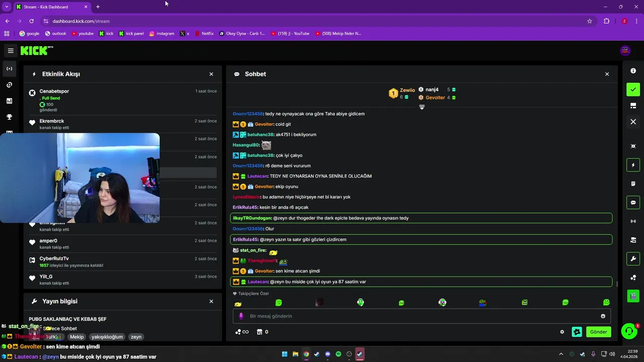Click the Mekip stream tag
The width and height of the screenshot is (644, 362).
[77, 337]
